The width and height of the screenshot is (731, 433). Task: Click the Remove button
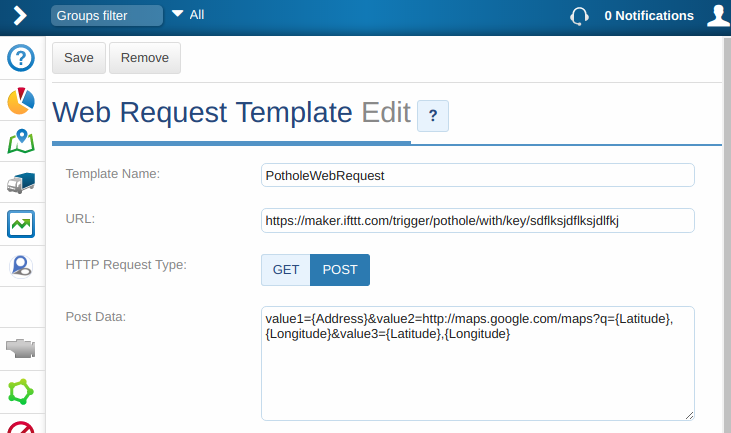(145, 58)
